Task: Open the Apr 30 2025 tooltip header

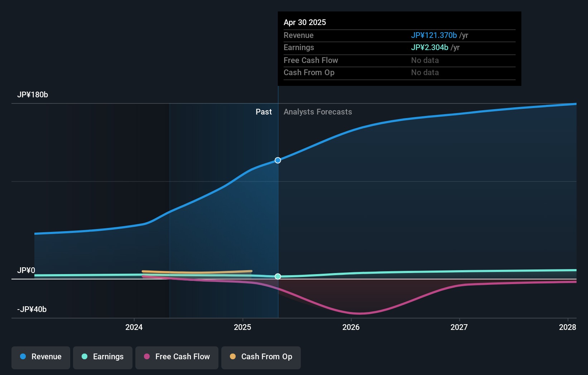Action: tap(304, 22)
